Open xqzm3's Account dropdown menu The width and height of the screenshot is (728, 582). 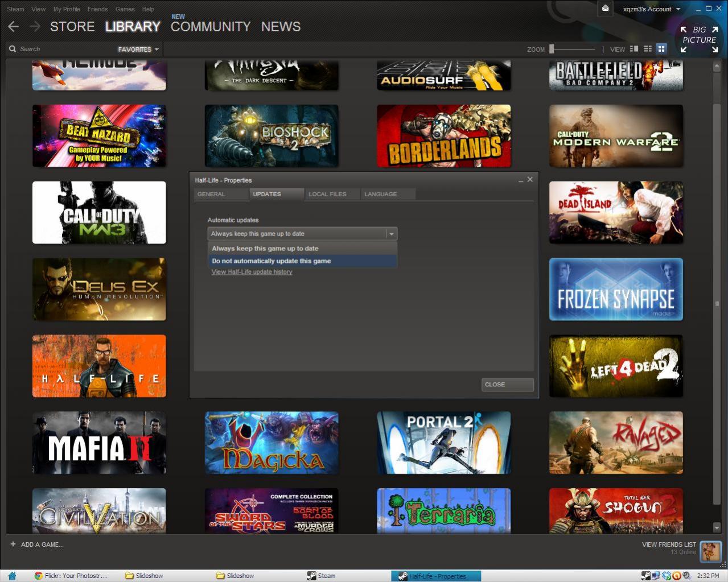(x=651, y=9)
